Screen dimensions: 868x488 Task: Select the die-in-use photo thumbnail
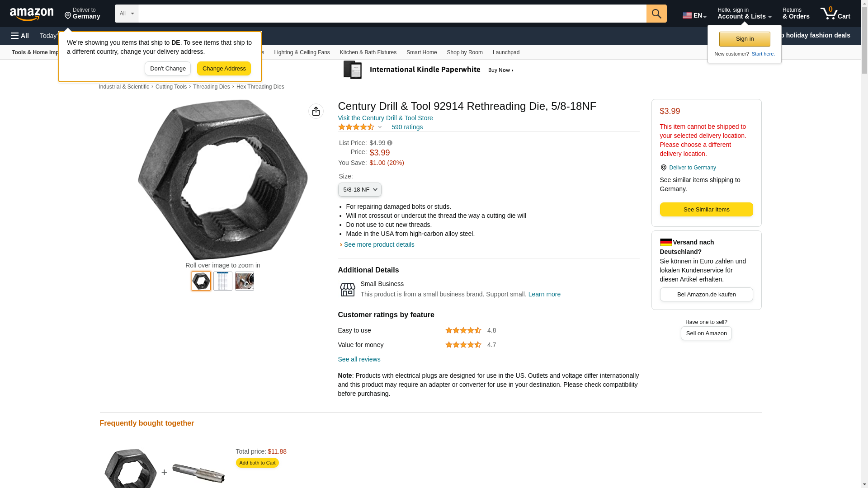pyautogui.click(x=245, y=281)
